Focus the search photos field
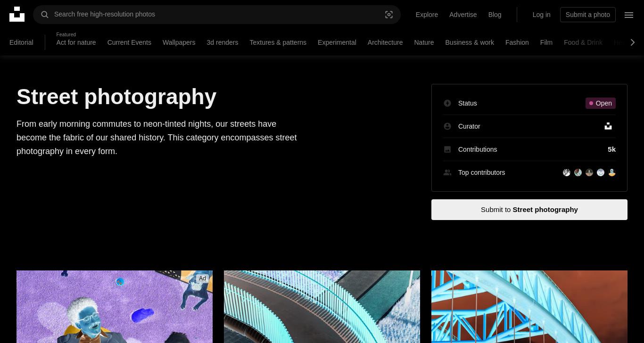644x343 pixels. (217, 15)
